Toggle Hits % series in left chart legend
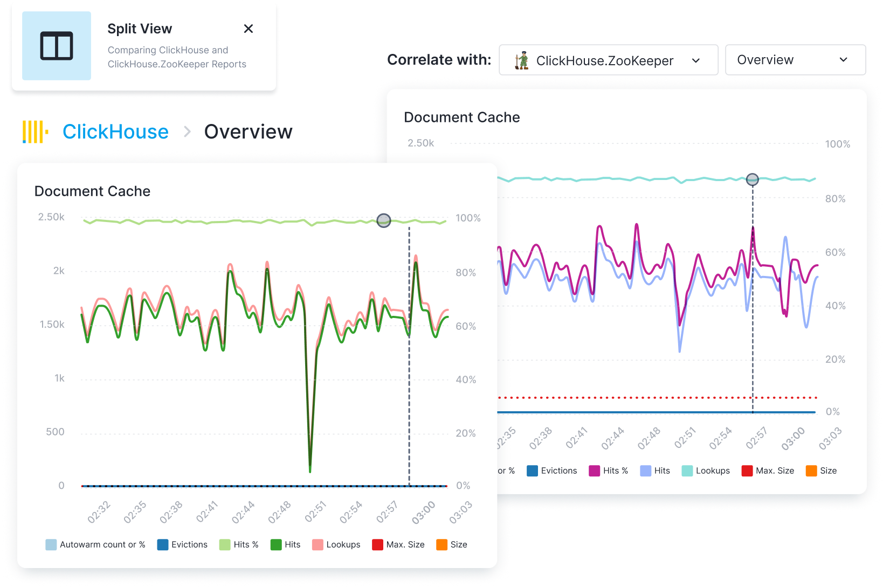 point(239,544)
